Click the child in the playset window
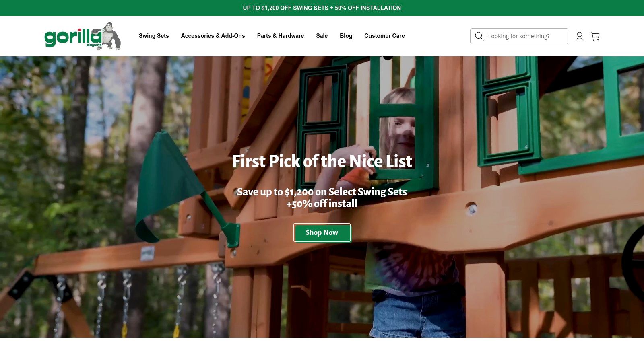The height and width of the screenshot is (362, 644). point(398,129)
